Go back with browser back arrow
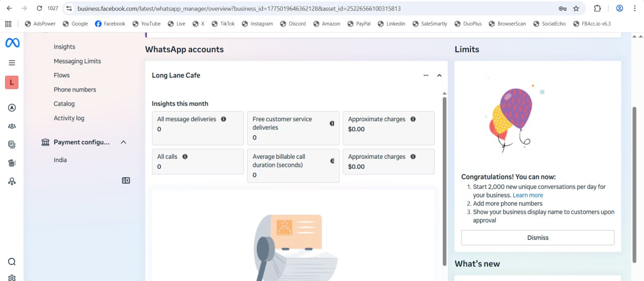Screen dimensions: 644x281 point(9,9)
